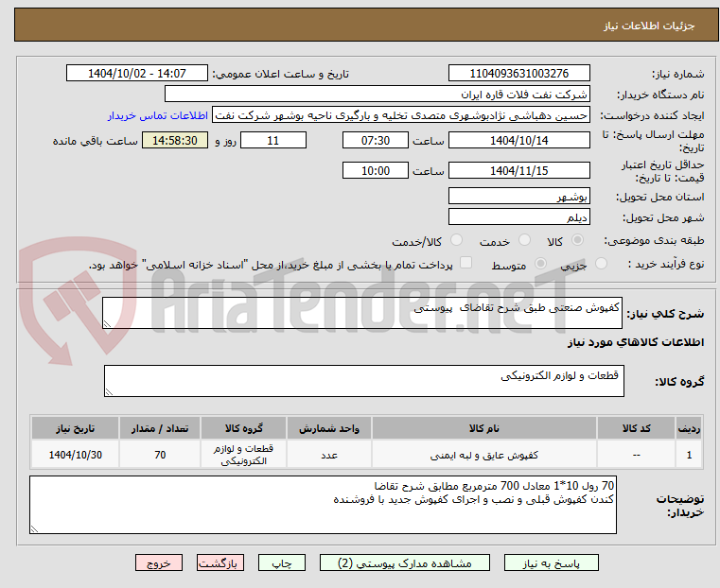The image size is (720, 588).
Task: Click the need date cell 1404/10/30
Action: click(76, 455)
